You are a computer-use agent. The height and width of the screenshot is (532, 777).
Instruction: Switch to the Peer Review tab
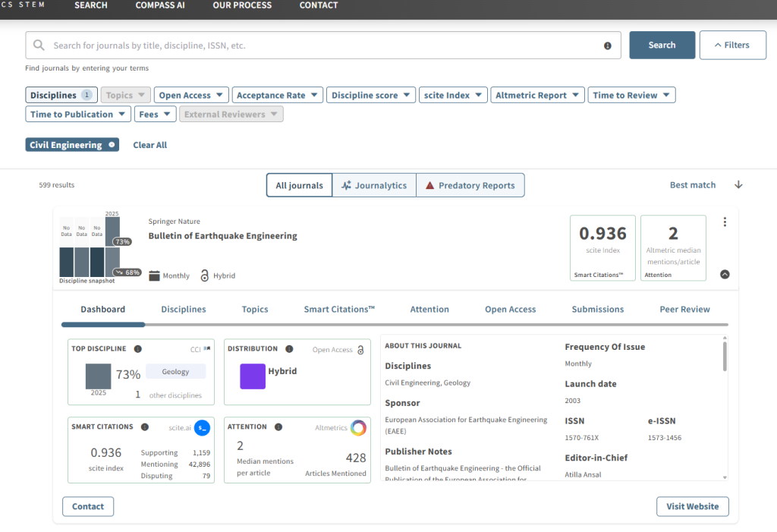pyautogui.click(x=684, y=309)
